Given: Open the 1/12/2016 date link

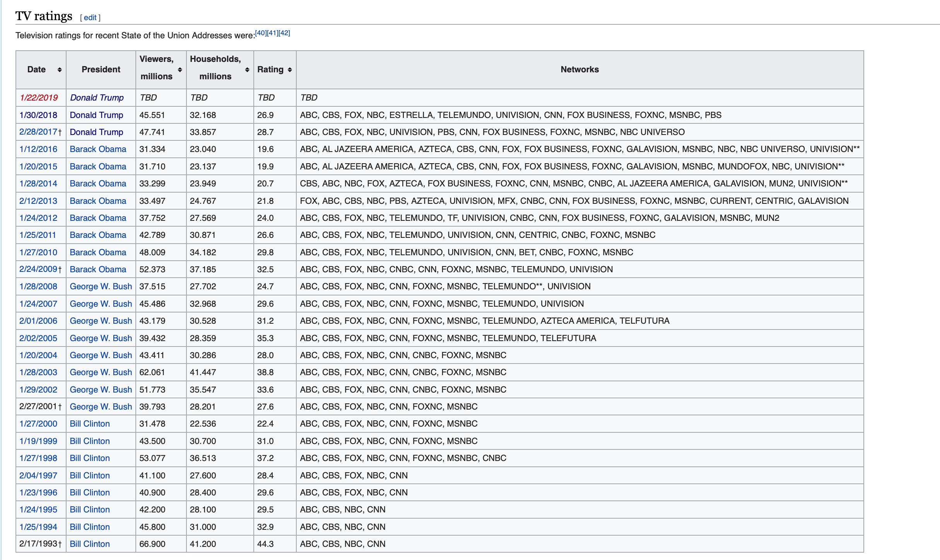Looking at the screenshot, I should click(38, 149).
